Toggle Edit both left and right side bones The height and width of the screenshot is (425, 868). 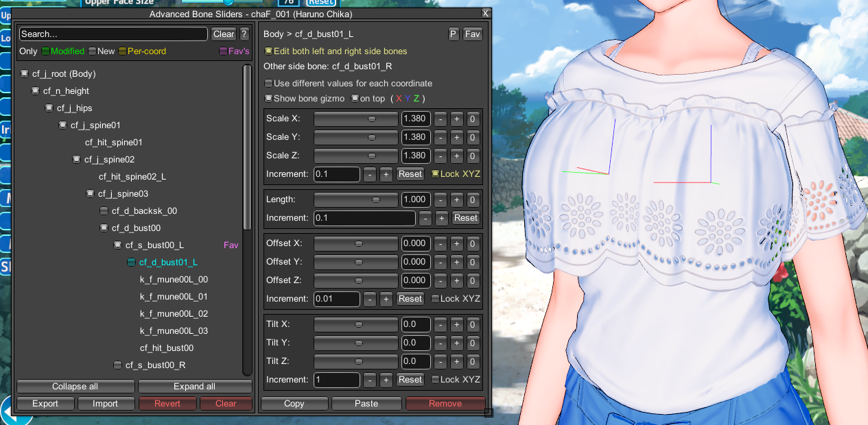pyautogui.click(x=268, y=51)
